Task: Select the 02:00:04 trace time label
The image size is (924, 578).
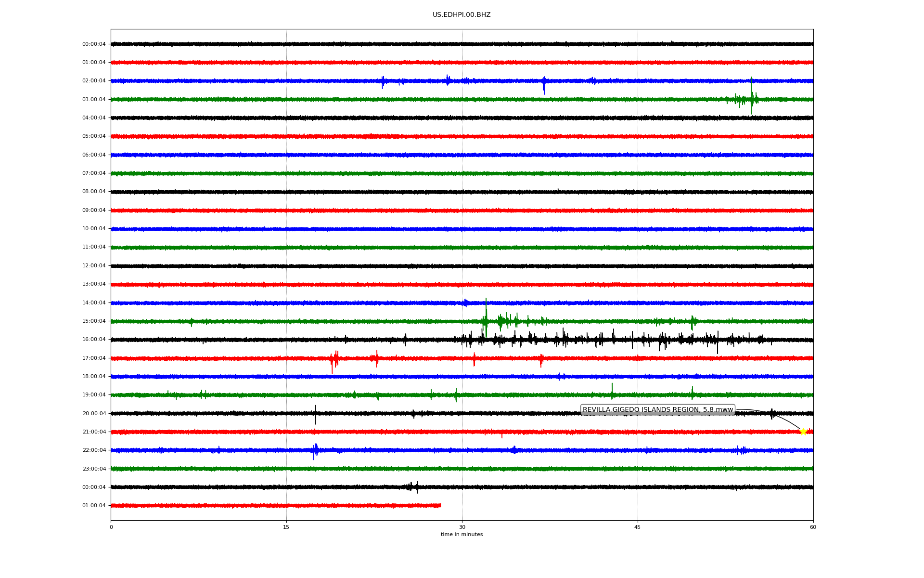Action: [x=94, y=81]
